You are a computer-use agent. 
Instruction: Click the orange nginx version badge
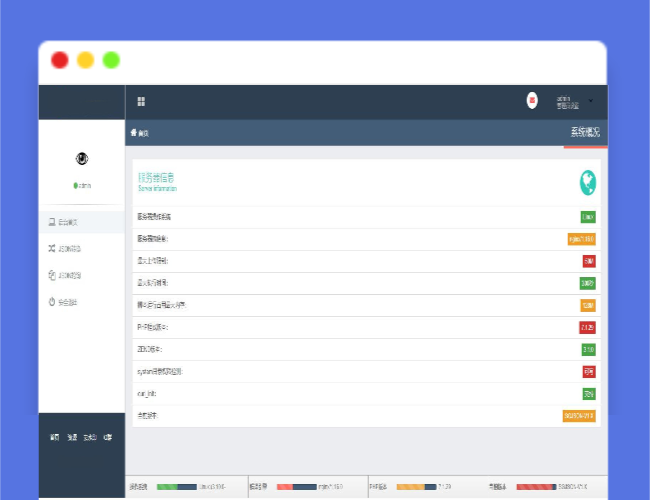pos(581,239)
